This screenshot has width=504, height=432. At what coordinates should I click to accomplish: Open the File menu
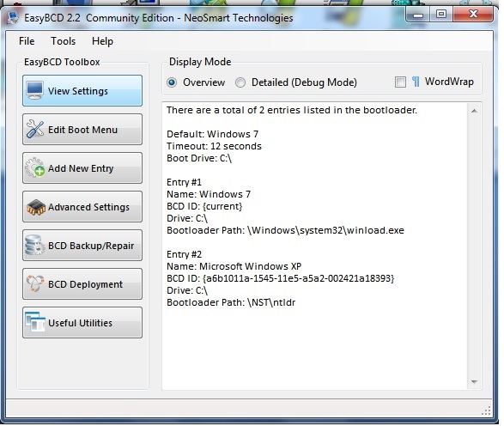pos(27,41)
